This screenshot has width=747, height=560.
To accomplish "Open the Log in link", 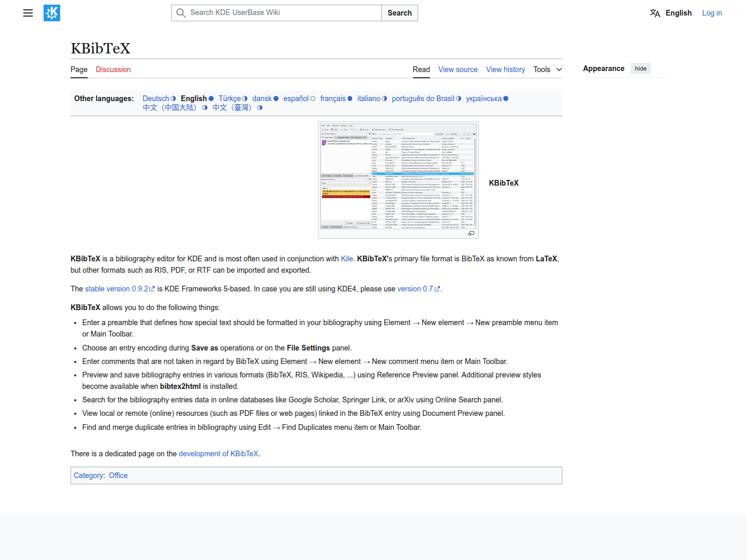I will [x=712, y=13].
